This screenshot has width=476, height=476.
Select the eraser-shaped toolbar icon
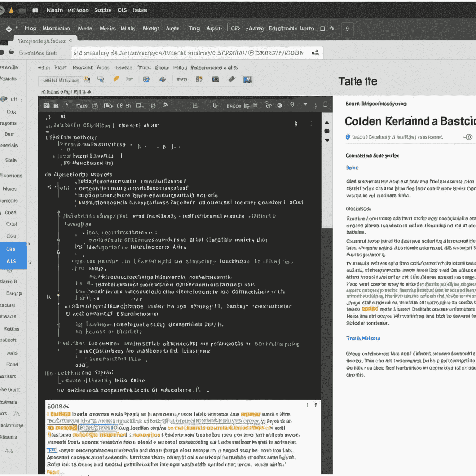pos(232,79)
